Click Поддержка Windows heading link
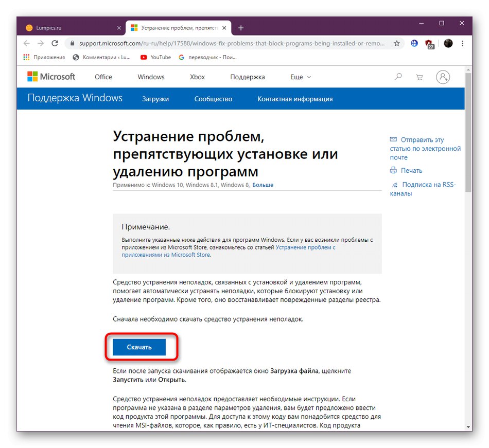 (75, 98)
